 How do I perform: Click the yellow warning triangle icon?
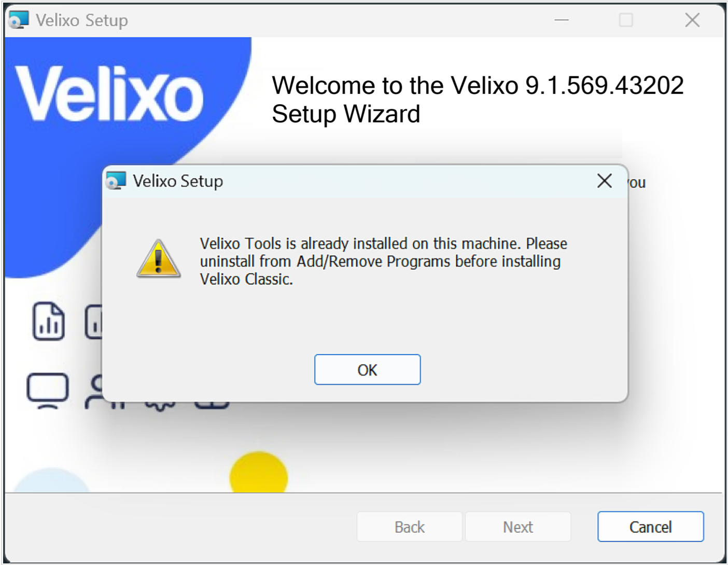[159, 259]
